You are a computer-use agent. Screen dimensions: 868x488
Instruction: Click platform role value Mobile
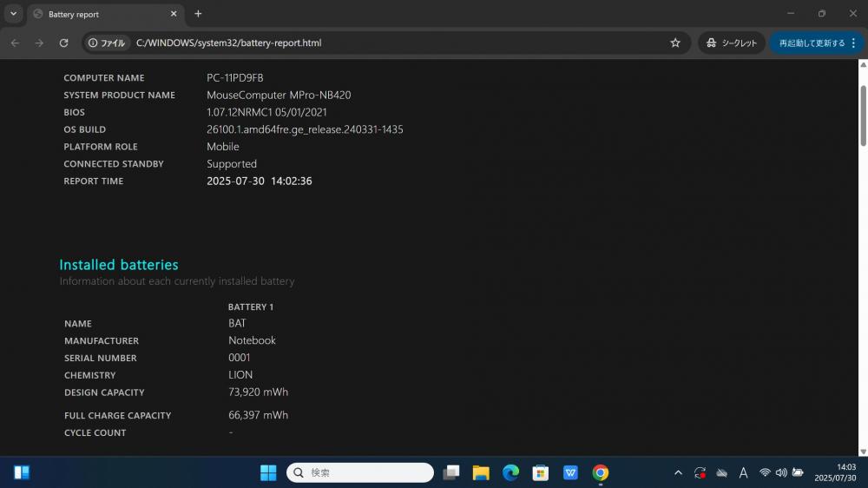tap(223, 146)
